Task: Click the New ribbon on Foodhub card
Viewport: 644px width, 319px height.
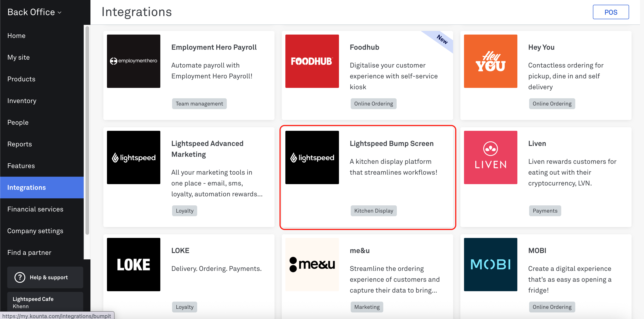Action: point(442,40)
